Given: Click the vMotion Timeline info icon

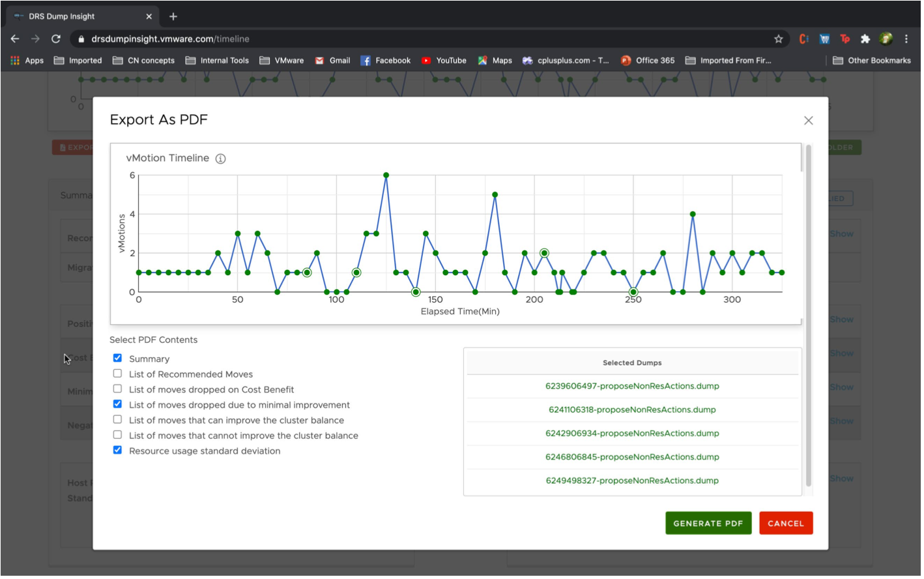Looking at the screenshot, I should pos(221,159).
